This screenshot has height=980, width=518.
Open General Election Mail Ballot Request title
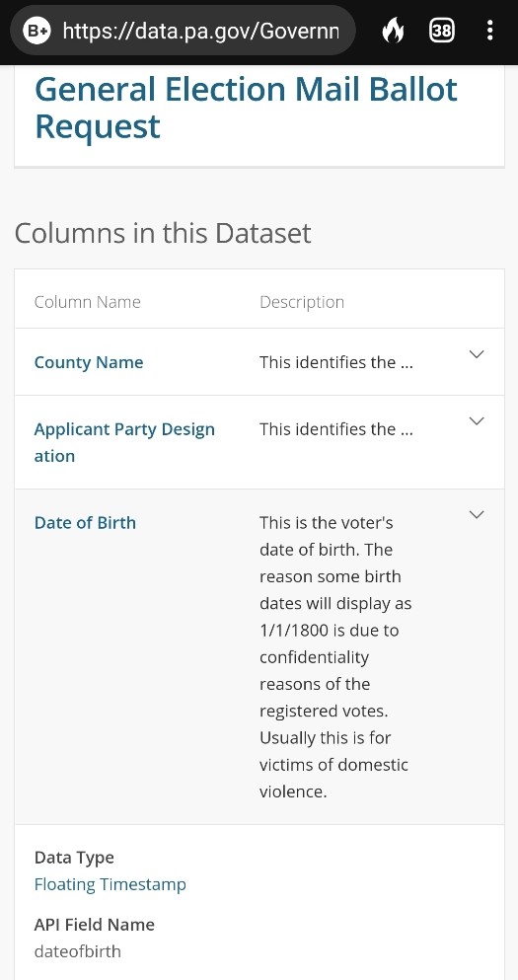point(247,108)
